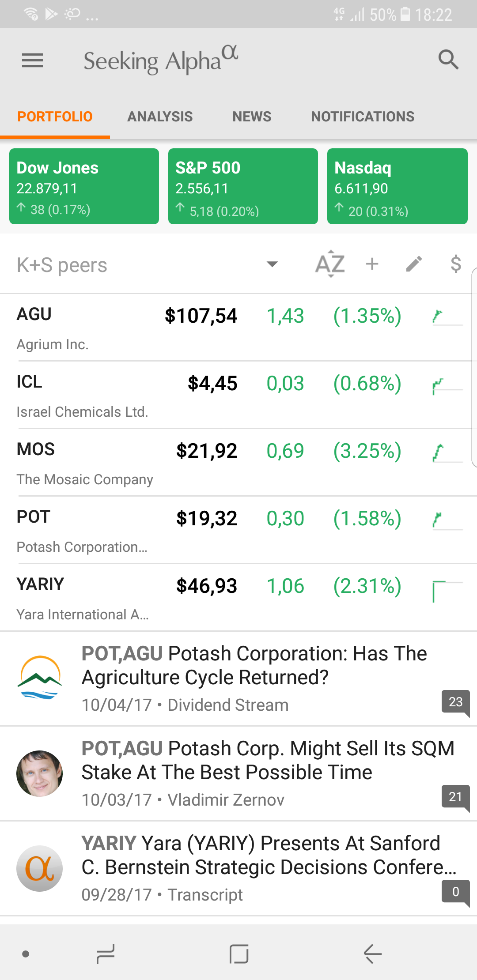The height and width of the screenshot is (980, 477).
Task: Open the hamburger navigation menu
Action: click(33, 60)
